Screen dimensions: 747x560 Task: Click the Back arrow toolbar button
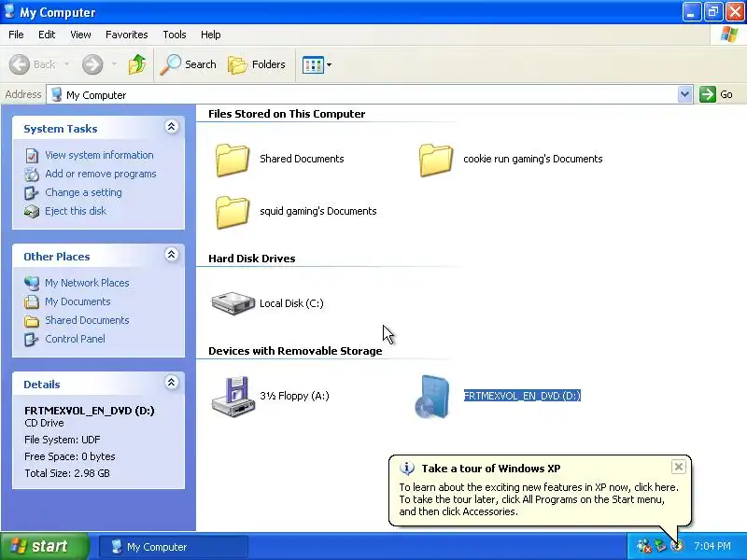tap(20, 64)
